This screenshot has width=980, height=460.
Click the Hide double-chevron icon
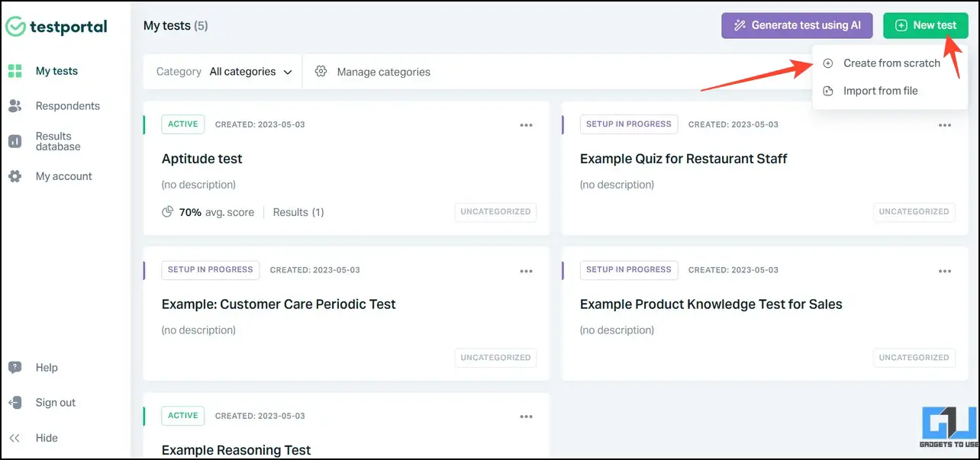coord(15,438)
